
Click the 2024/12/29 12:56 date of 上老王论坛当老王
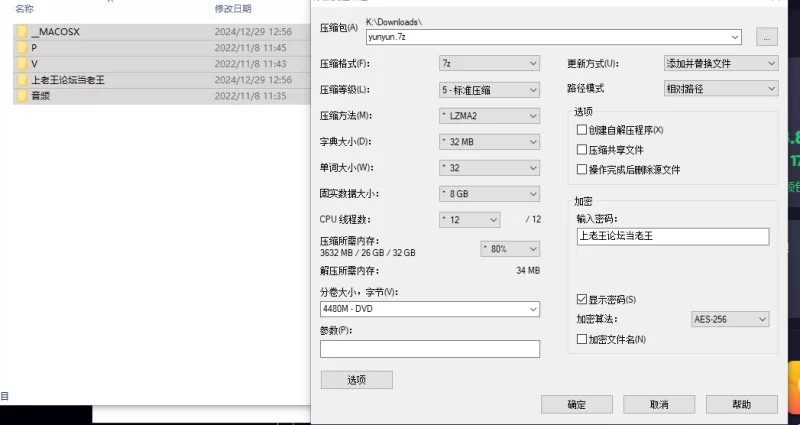253,80
